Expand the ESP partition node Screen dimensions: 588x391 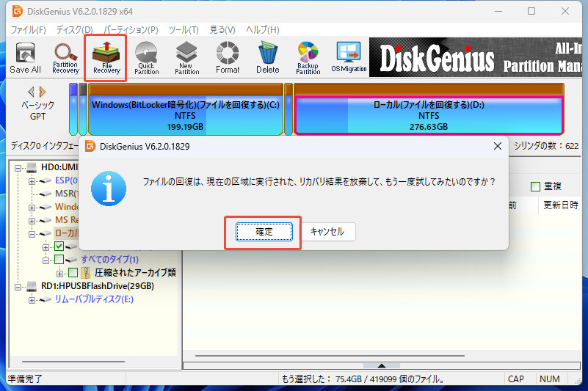(x=32, y=181)
